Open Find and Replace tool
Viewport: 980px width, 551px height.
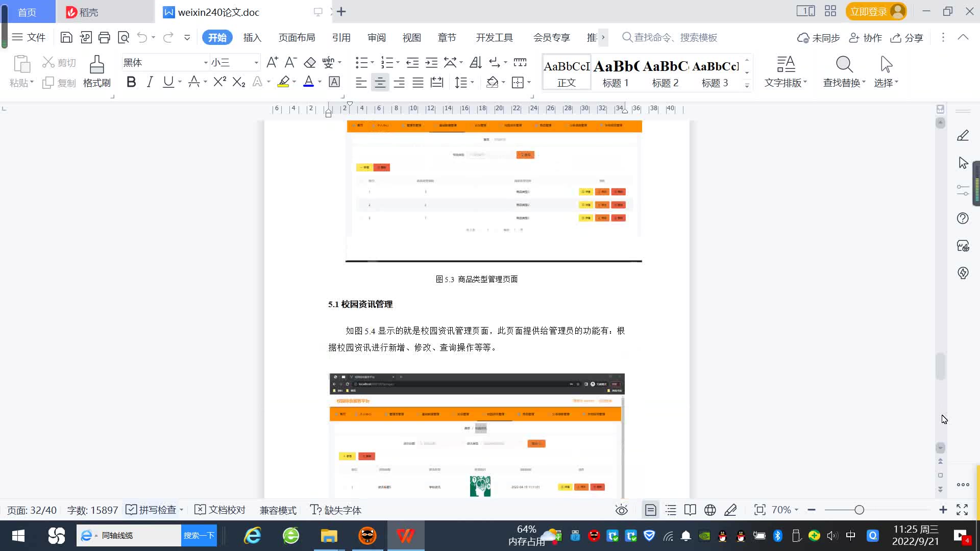[844, 71]
